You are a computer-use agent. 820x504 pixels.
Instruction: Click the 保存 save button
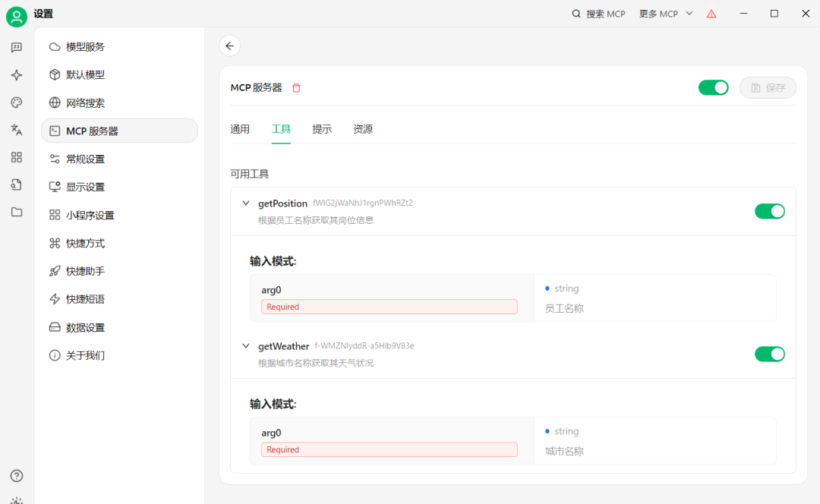(767, 87)
